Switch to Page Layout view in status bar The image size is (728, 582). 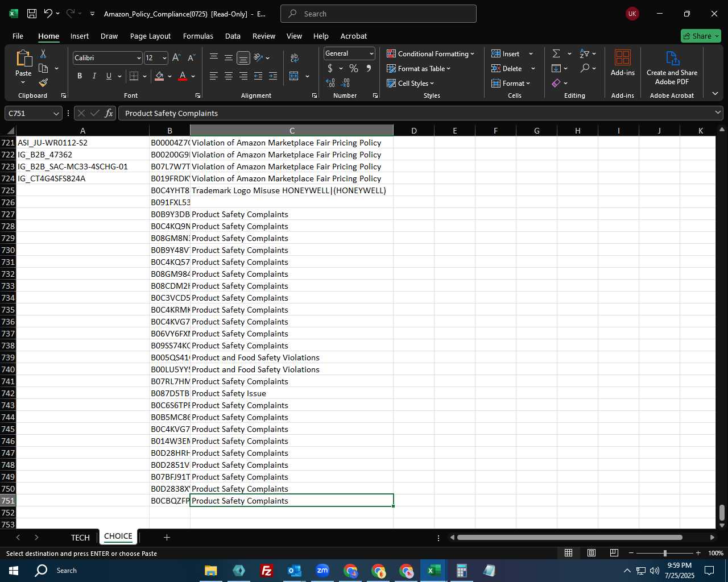[x=591, y=553]
